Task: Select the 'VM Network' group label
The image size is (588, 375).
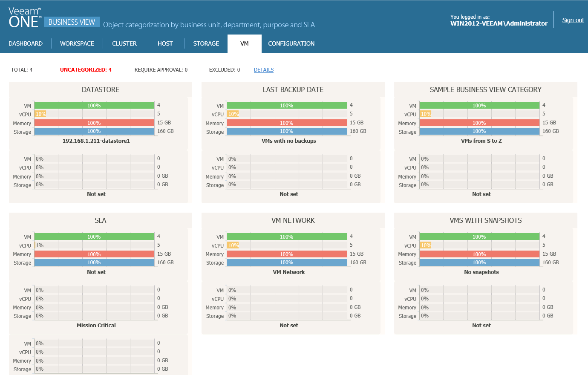Action: coord(289,272)
